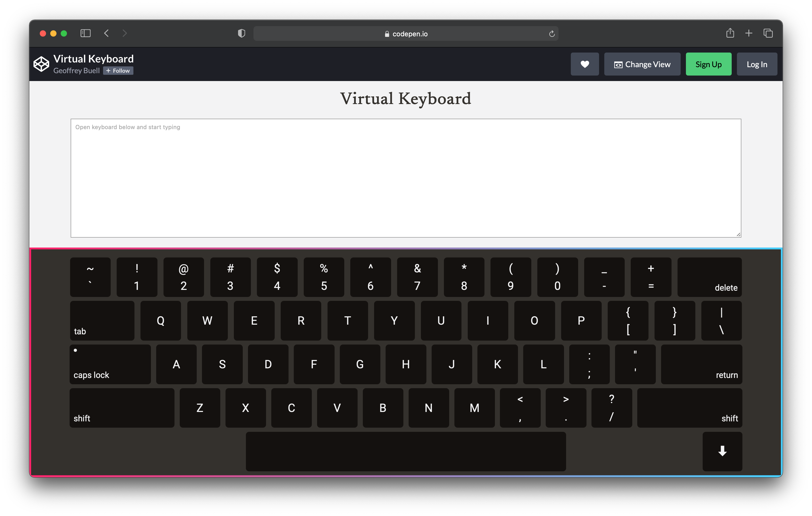Image resolution: width=812 pixels, height=516 pixels.
Task: Click the green Sign Up button
Action: (x=708, y=64)
